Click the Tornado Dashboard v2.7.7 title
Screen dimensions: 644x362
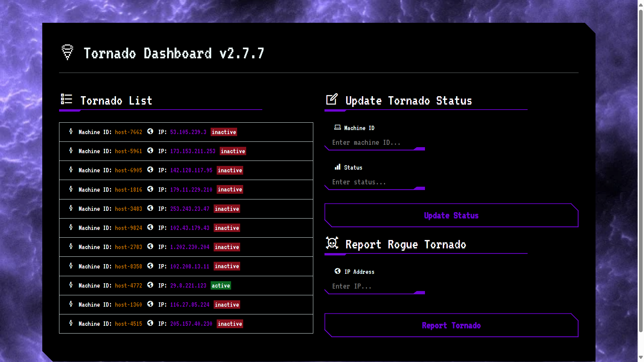point(174,53)
